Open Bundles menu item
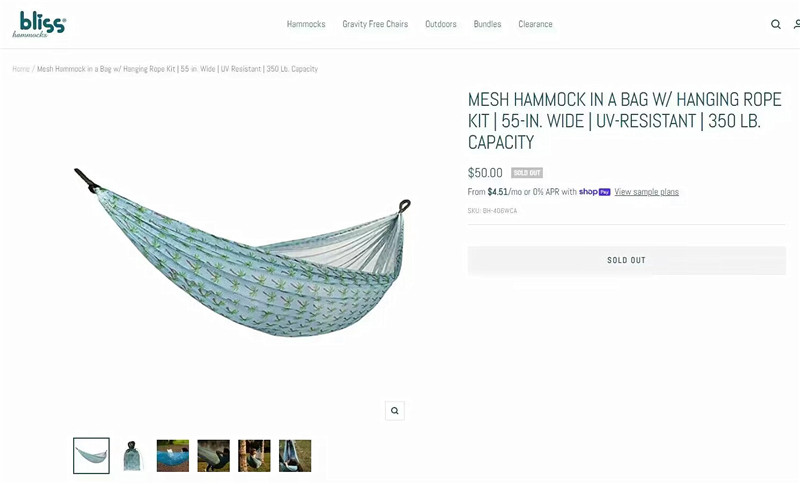Image resolution: width=800 pixels, height=484 pixels. [487, 24]
